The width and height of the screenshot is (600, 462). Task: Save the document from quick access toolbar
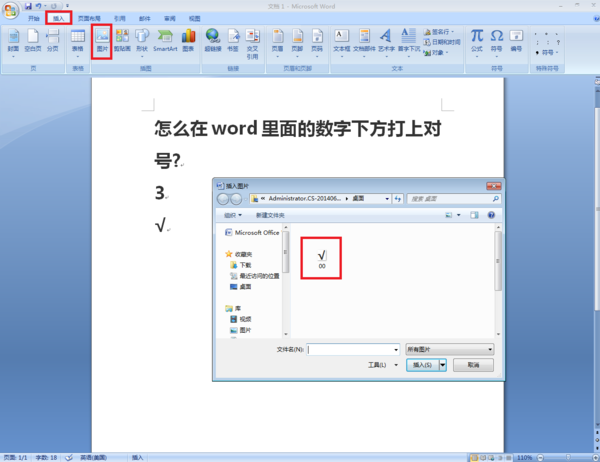(x=28, y=6)
